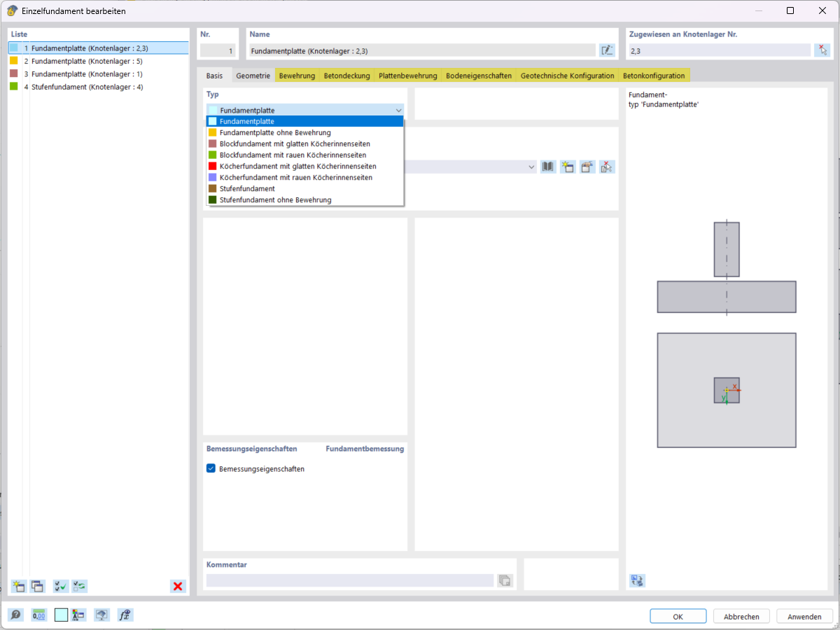Image resolution: width=840 pixels, height=630 pixels.
Task: Click the edit name icon beside Name field
Action: [607, 50]
